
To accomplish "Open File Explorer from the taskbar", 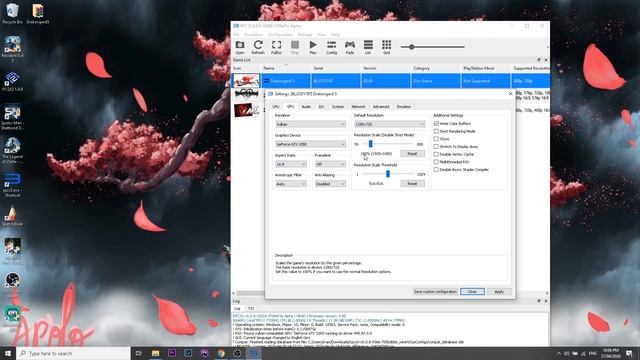I will (155, 353).
